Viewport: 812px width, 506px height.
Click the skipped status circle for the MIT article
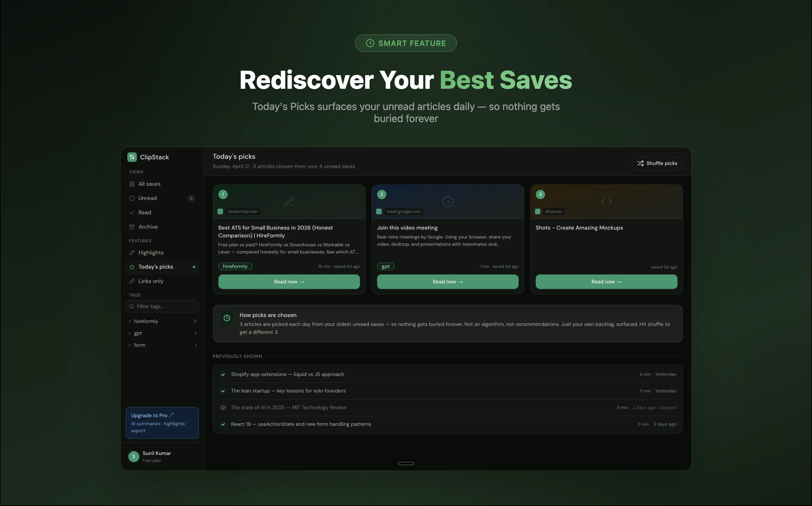[x=223, y=408]
